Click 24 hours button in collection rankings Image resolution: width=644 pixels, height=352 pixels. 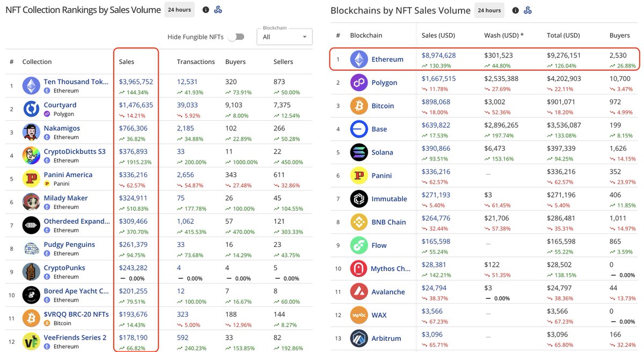(179, 10)
